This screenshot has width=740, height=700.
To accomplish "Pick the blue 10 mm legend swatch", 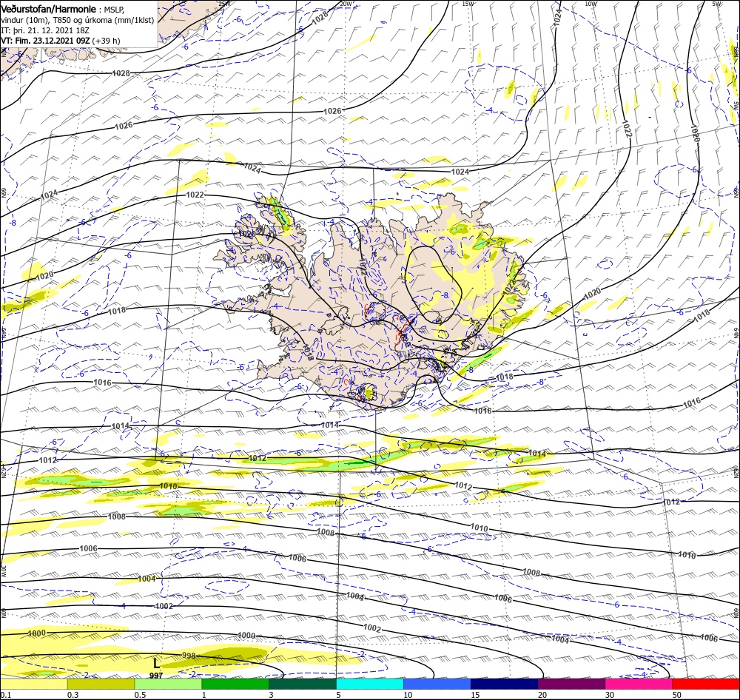I will 437,684.
